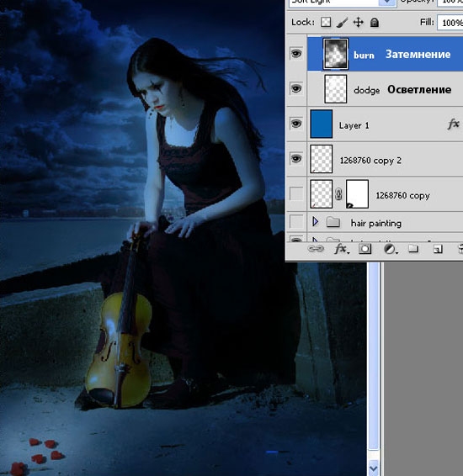Screen dimensions: 463x476
Task: Select the dodge layer thumbnail
Action: click(336, 89)
